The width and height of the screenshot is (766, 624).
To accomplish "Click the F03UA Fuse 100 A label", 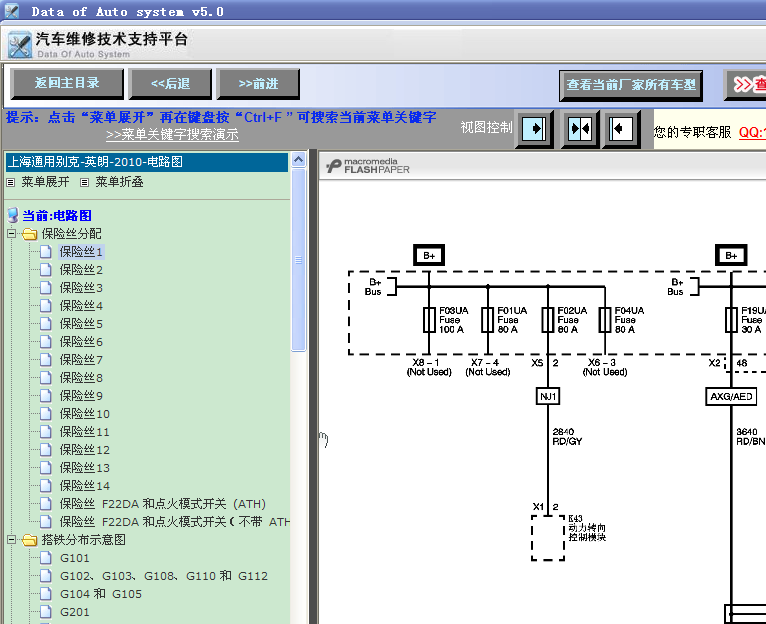I will pyautogui.click(x=453, y=320).
